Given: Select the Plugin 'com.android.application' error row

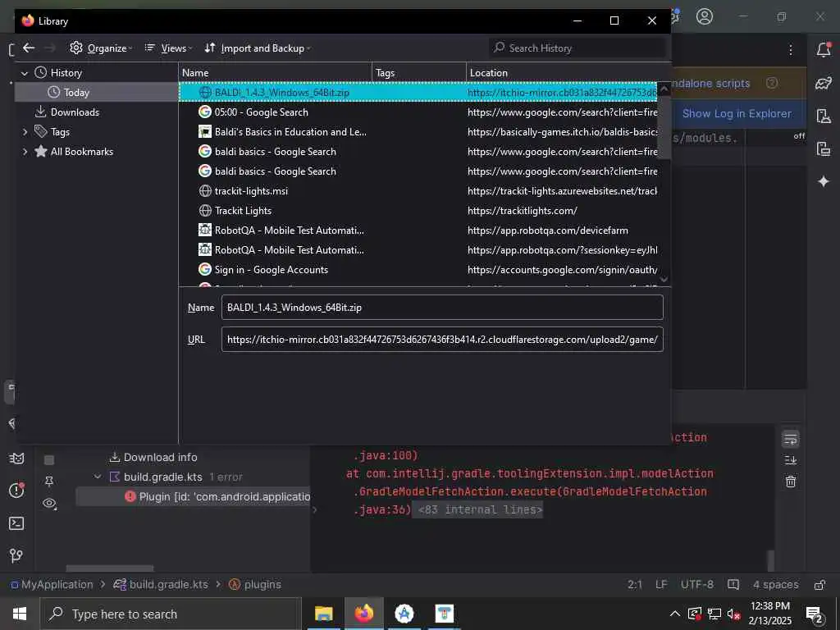Looking at the screenshot, I should [x=193, y=496].
